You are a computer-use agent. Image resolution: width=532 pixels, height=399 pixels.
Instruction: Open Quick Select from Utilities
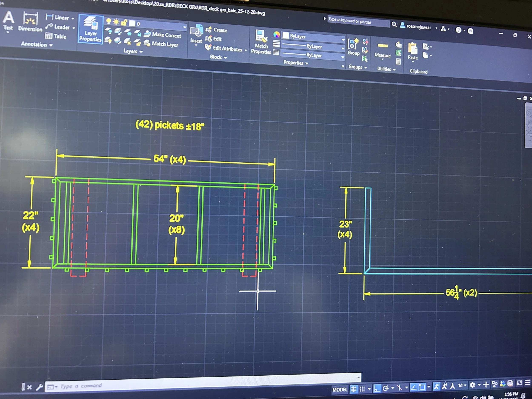(x=399, y=44)
